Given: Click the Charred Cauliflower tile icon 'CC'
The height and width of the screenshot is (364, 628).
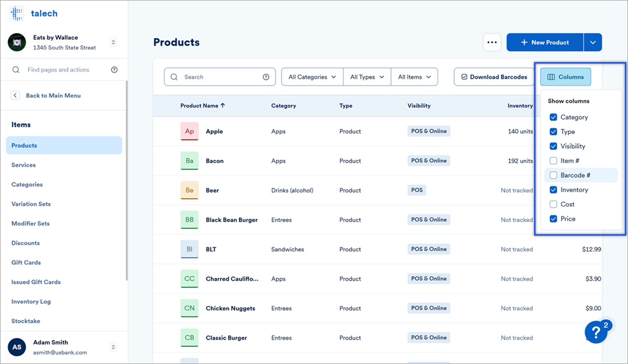Looking at the screenshot, I should (189, 279).
